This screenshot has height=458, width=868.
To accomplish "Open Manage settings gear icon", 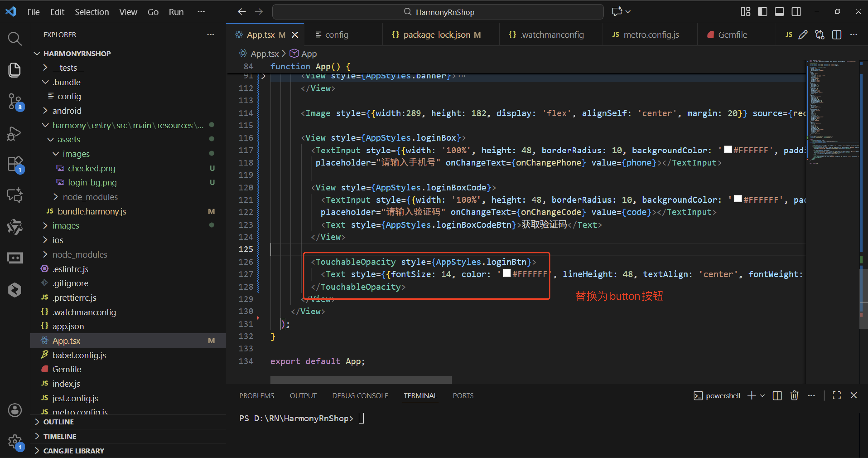I will point(14,441).
